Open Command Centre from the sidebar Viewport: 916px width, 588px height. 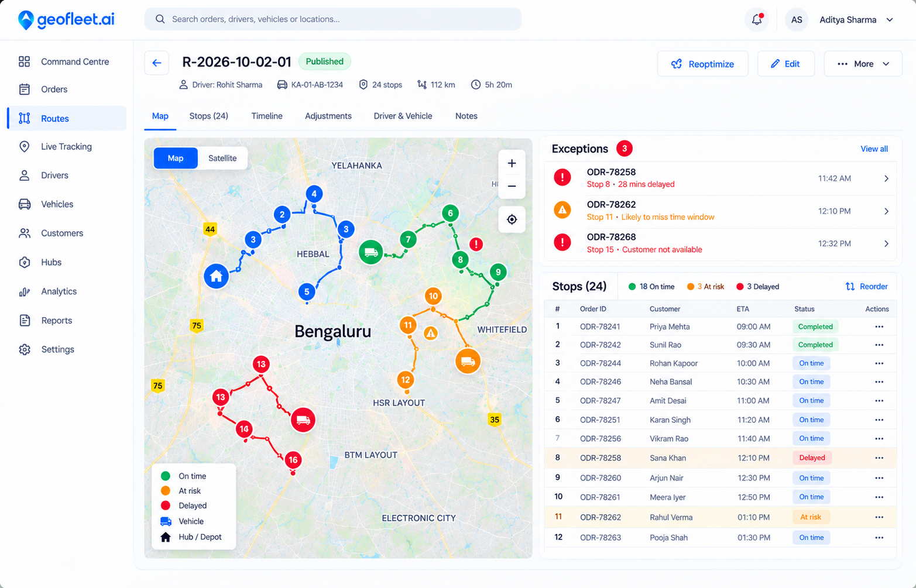[x=67, y=61]
